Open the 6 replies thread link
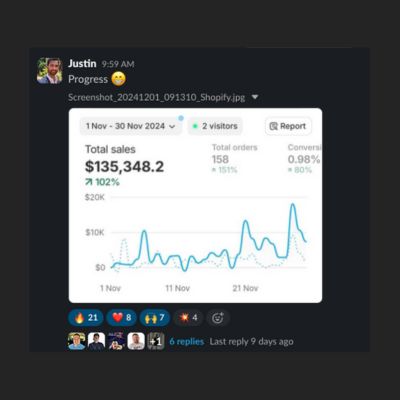The width and height of the screenshot is (400, 400). pos(186,342)
